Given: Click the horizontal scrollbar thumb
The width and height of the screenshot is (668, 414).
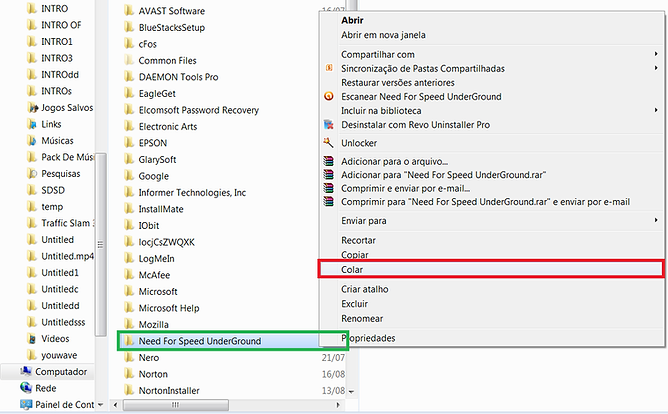Looking at the screenshot, I should coord(176,405).
